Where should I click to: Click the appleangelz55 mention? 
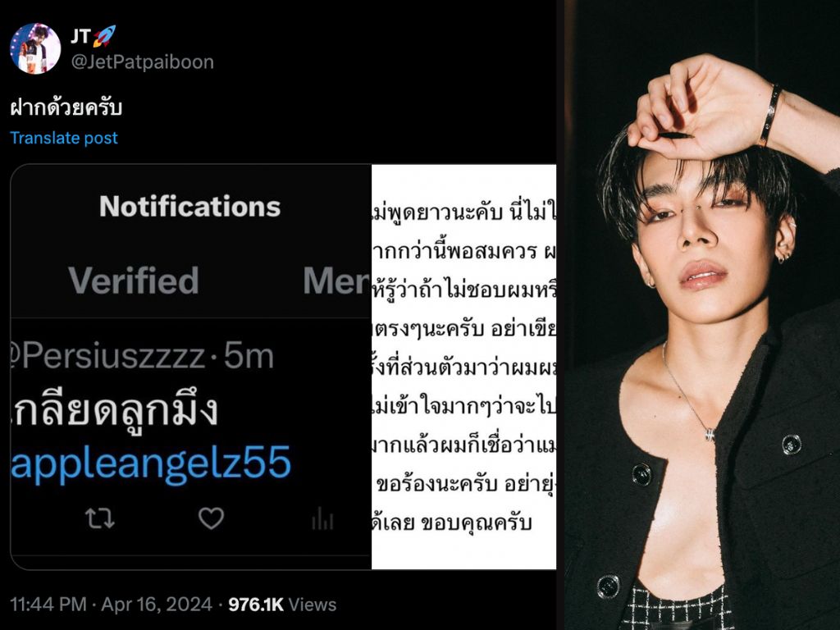click(151, 462)
